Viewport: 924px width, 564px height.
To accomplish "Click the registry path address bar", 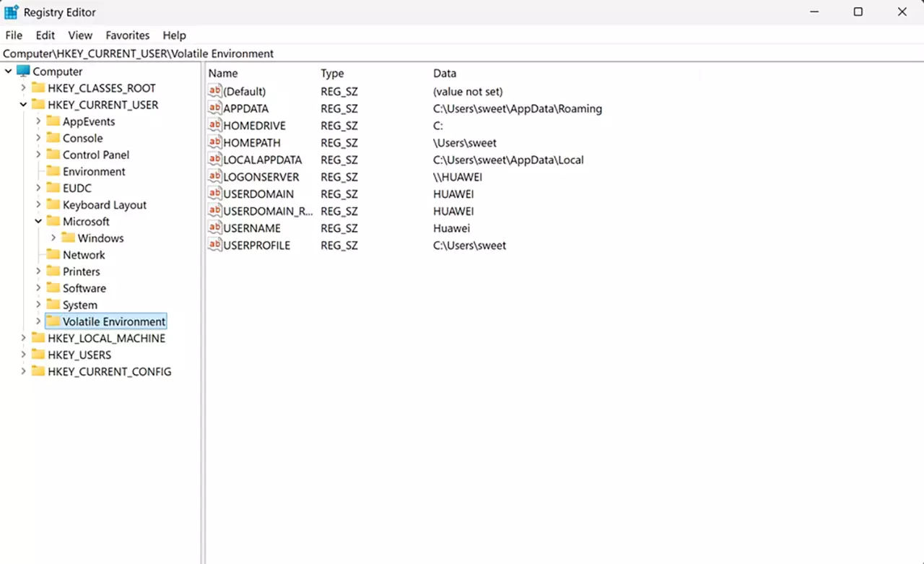I will point(462,53).
